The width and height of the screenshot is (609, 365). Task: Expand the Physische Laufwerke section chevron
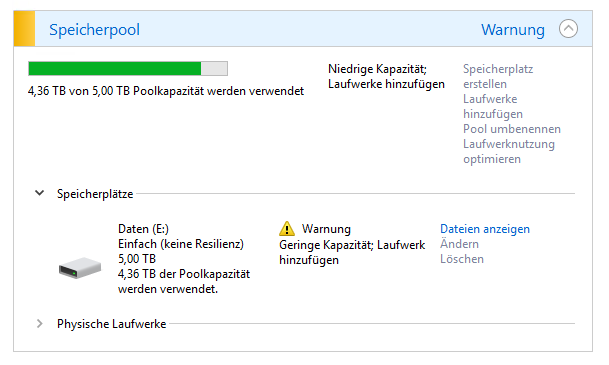[x=40, y=323]
